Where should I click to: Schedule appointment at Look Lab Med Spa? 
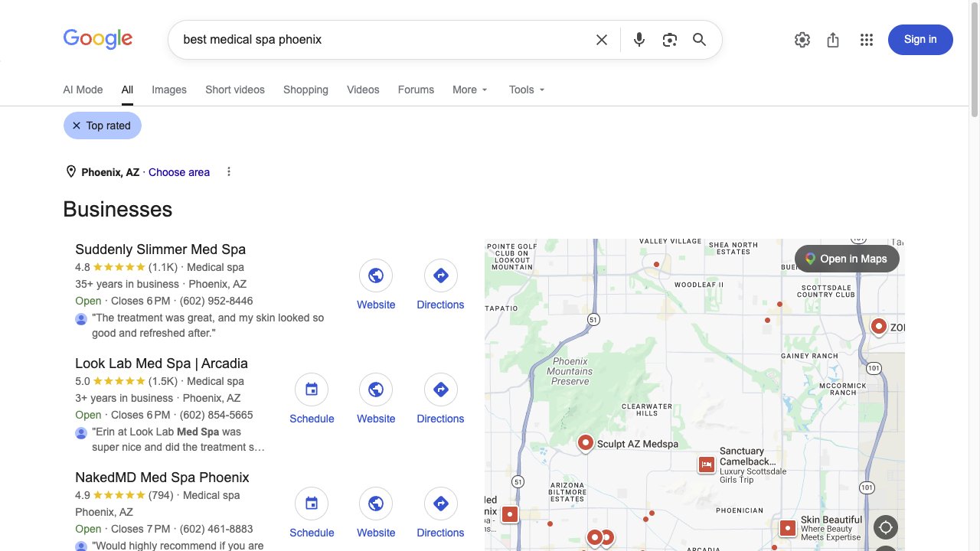pos(312,399)
